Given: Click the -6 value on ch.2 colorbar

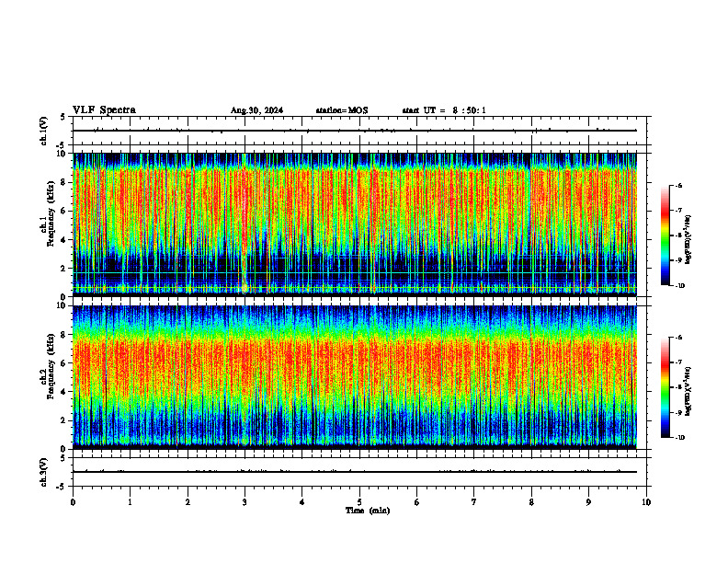Looking at the screenshot, I should pyautogui.click(x=679, y=338).
